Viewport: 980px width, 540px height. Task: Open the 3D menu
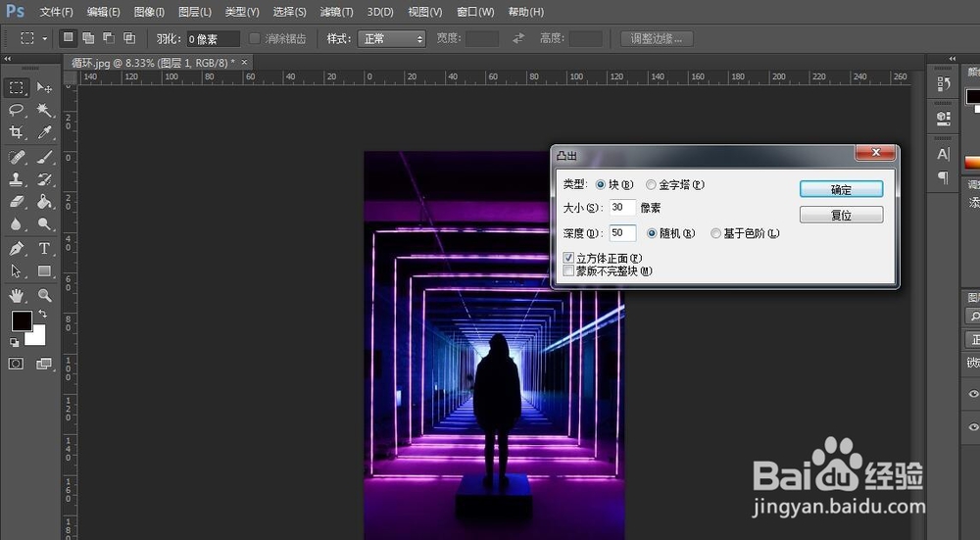pyautogui.click(x=380, y=12)
